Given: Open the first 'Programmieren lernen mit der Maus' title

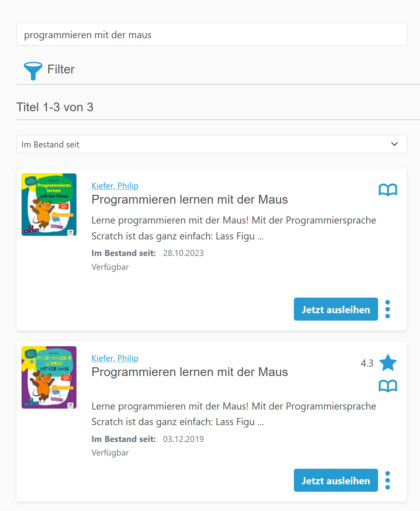Looking at the screenshot, I should click(x=189, y=200).
